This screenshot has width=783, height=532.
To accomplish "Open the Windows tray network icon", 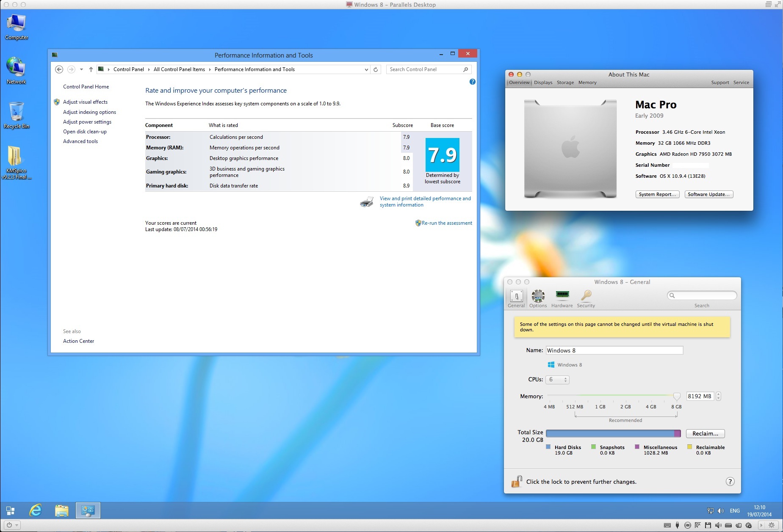I will pos(711,511).
